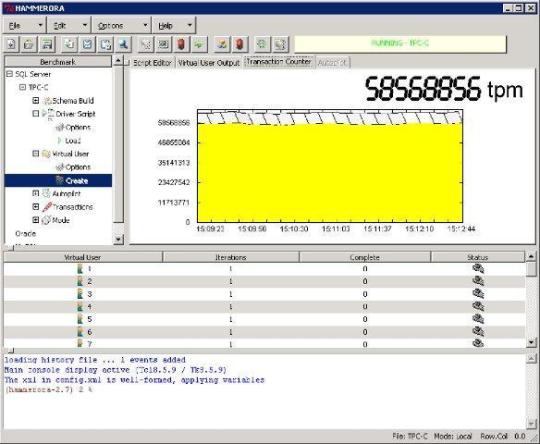Click status icon for virtual user 3

pos(478,294)
